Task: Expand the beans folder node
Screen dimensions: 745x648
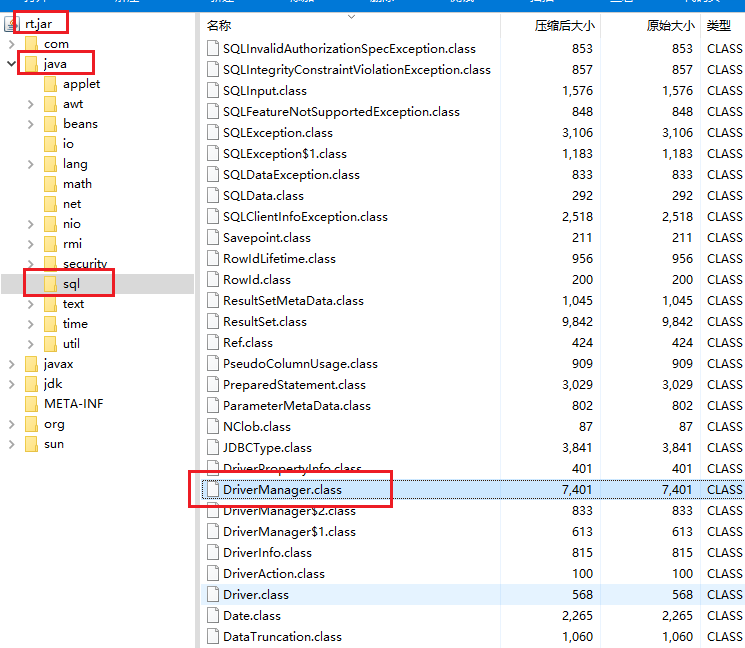Action: [30, 124]
